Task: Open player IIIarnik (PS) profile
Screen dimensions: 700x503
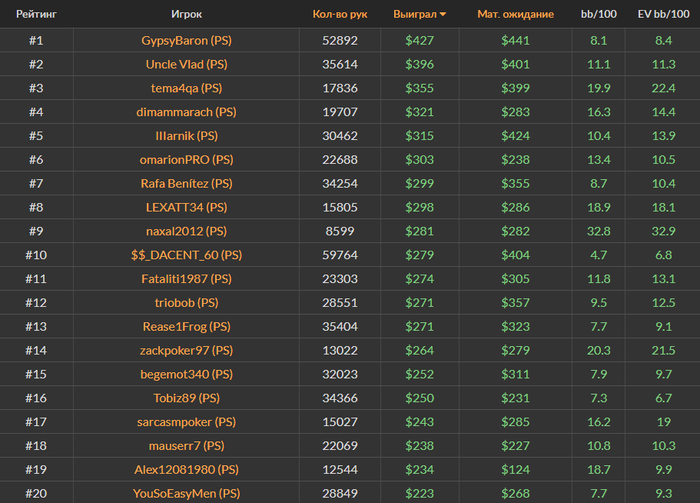Action: pos(187,136)
